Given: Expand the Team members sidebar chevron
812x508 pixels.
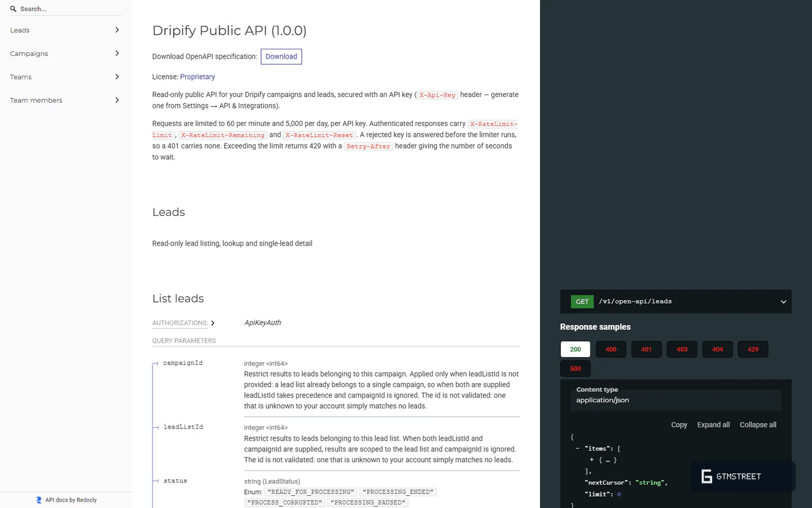Looking at the screenshot, I should pyautogui.click(x=117, y=100).
